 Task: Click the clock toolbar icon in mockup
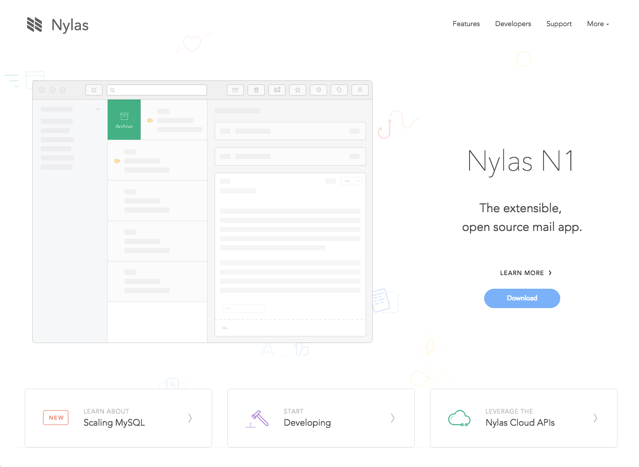tap(318, 90)
